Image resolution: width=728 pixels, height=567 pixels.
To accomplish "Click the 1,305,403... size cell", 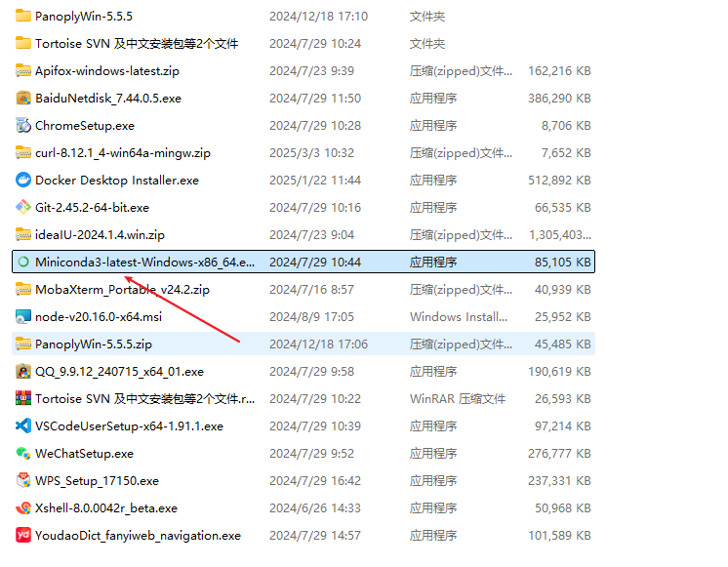I will (560, 235).
